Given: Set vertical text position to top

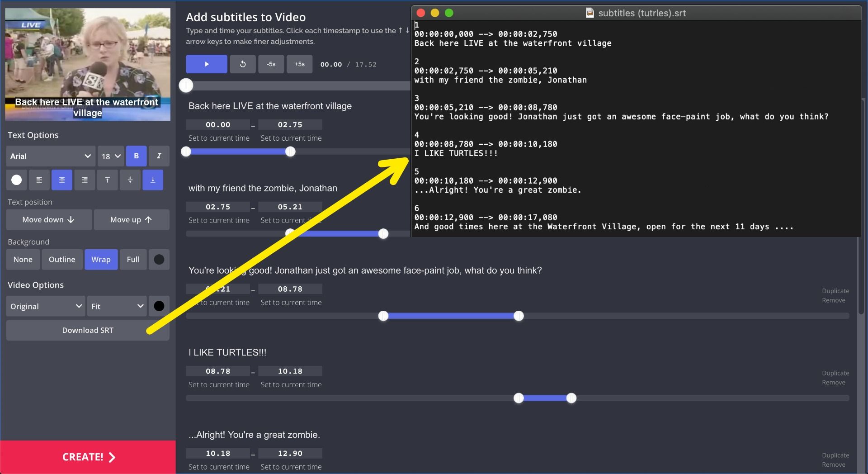Looking at the screenshot, I should [107, 180].
